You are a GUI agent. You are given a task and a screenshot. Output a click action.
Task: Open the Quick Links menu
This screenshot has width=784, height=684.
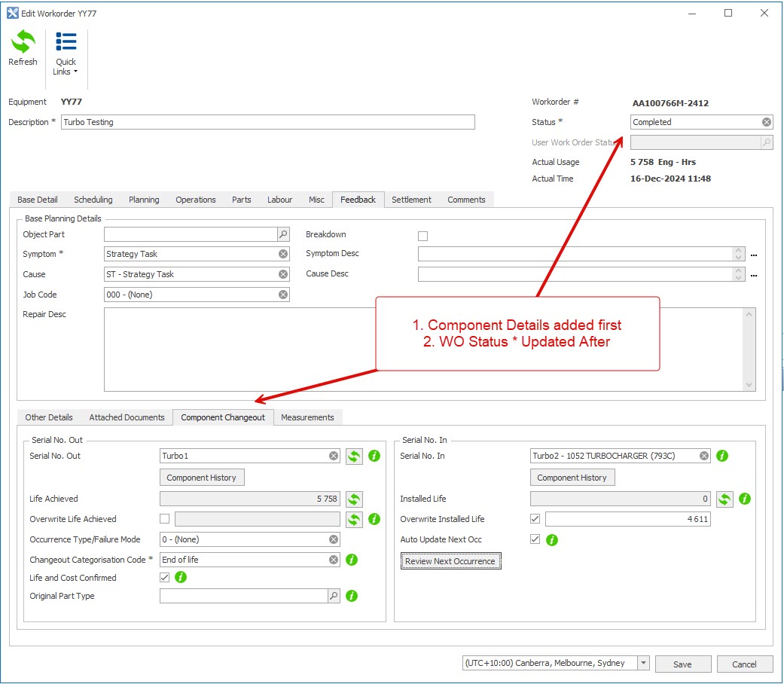(x=66, y=53)
